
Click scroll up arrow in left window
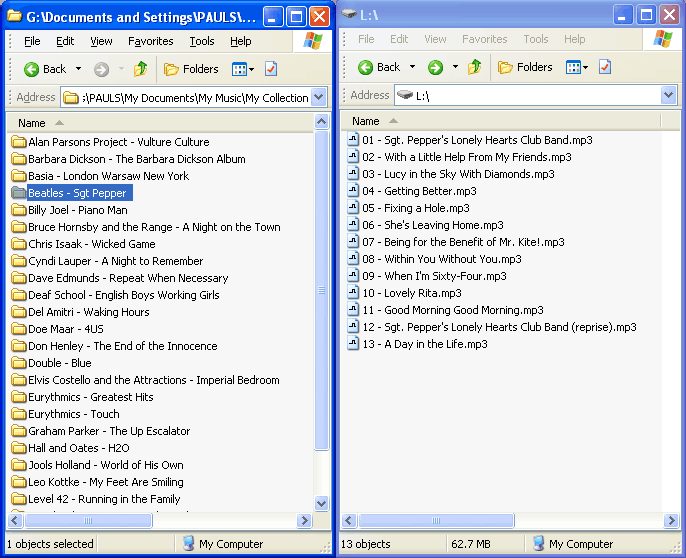click(x=322, y=121)
